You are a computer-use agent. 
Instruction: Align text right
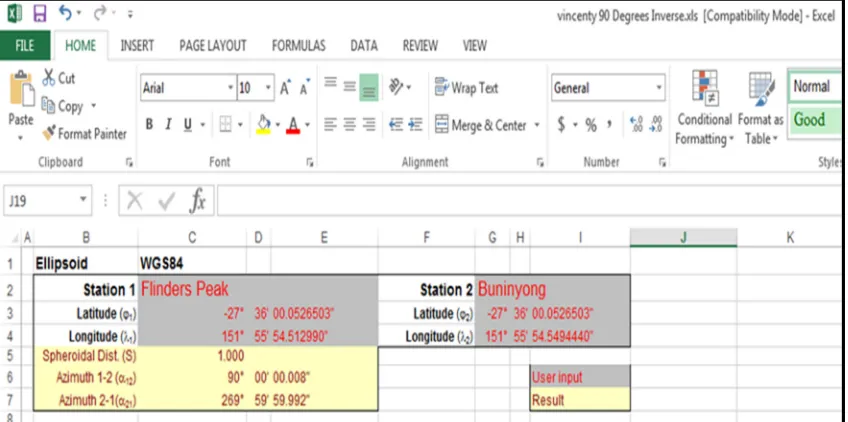(x=369, y=125)
